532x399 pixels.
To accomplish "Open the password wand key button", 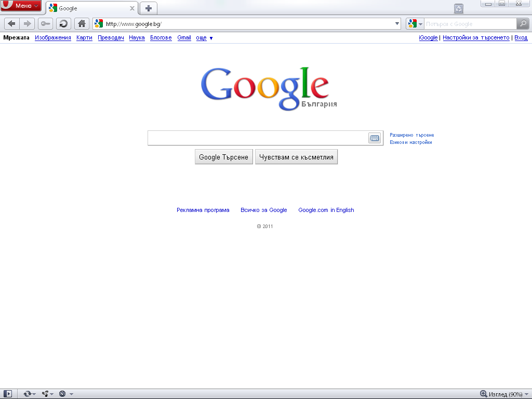I will point(45,24).
